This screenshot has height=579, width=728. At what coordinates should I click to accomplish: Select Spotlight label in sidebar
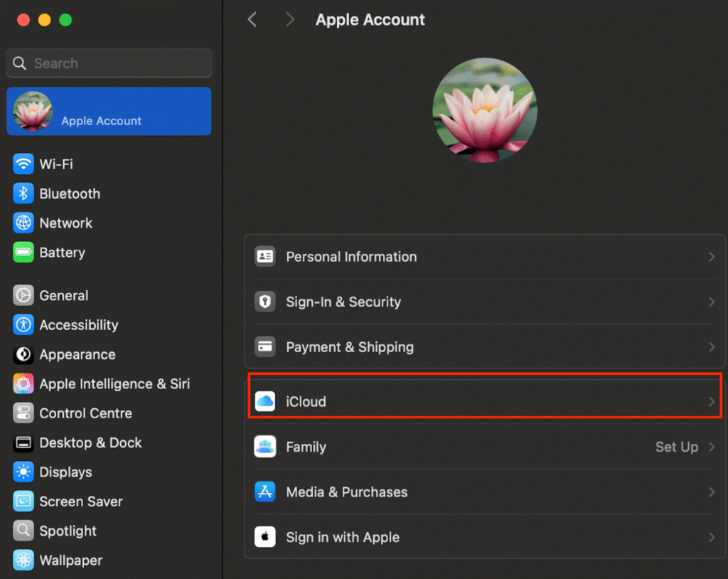(x=68, y=531)
